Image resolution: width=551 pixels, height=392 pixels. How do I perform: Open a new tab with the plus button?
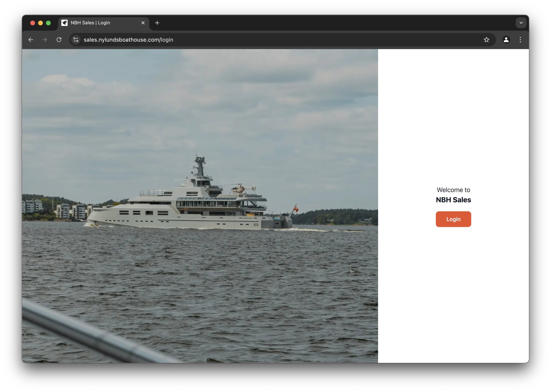[157, 23]
